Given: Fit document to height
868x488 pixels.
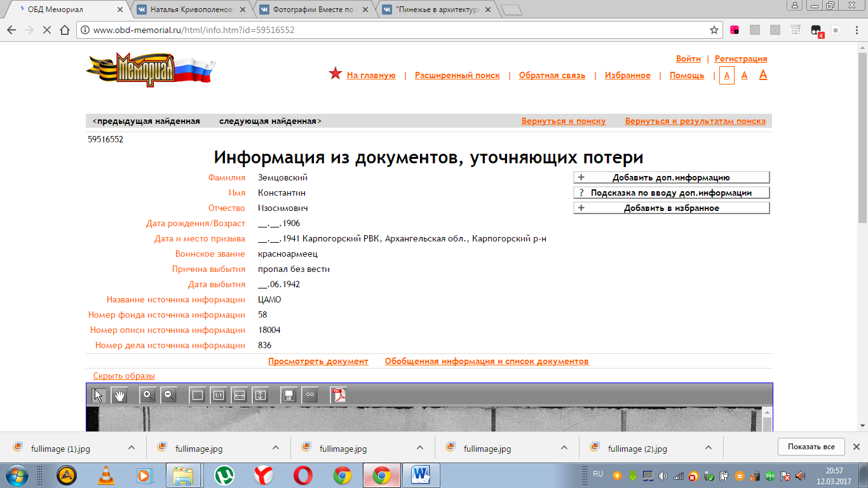Looking at the screenshot, I should [x=261, y=395].
